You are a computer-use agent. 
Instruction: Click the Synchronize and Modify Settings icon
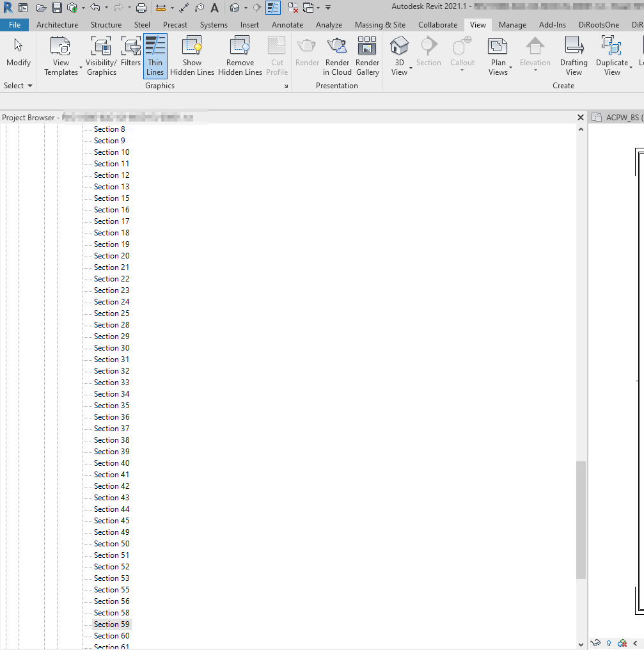pos(72,8)
